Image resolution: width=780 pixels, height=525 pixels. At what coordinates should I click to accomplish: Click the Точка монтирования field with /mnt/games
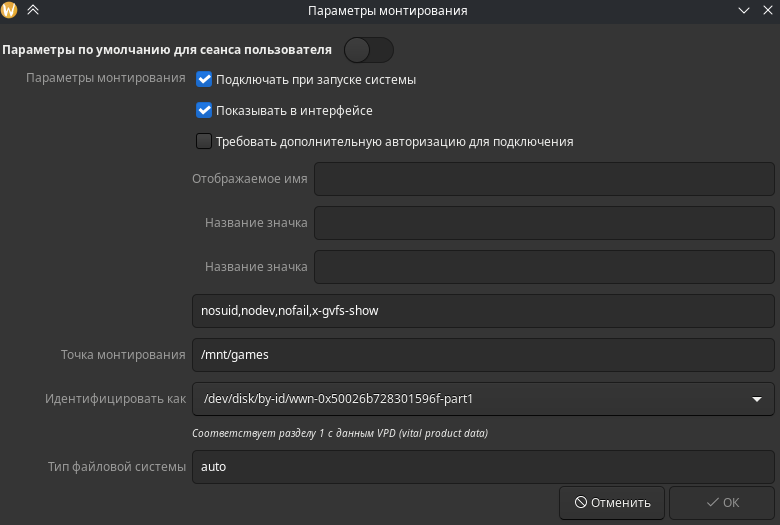(484, 355)
